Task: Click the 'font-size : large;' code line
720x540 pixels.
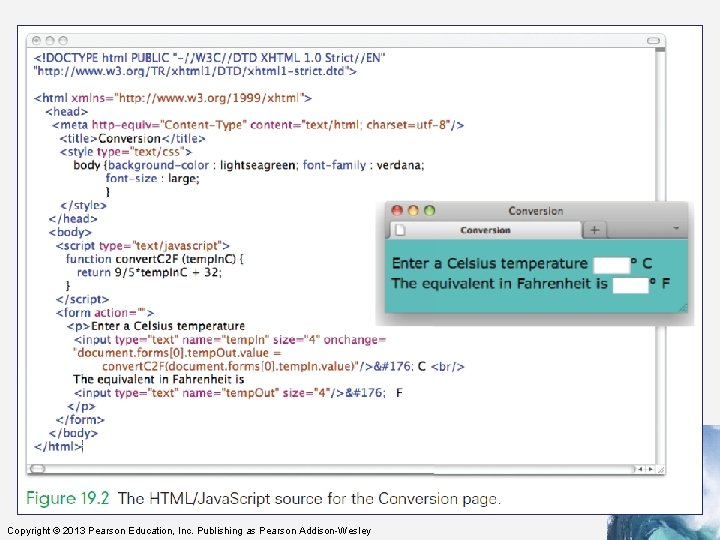Action: pyautogui.click(x=152, y=179)
